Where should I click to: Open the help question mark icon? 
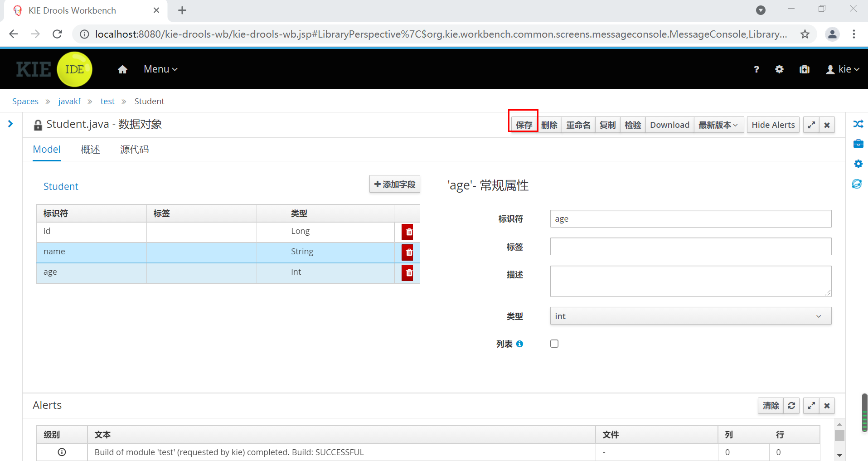756,69
